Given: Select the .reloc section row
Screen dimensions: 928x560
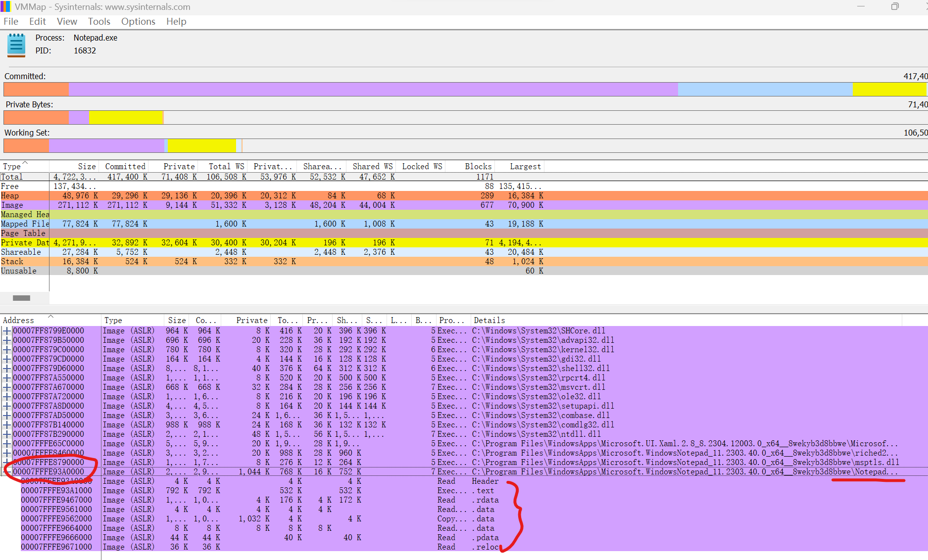Looking at the screenshot, I should (464, 547).
